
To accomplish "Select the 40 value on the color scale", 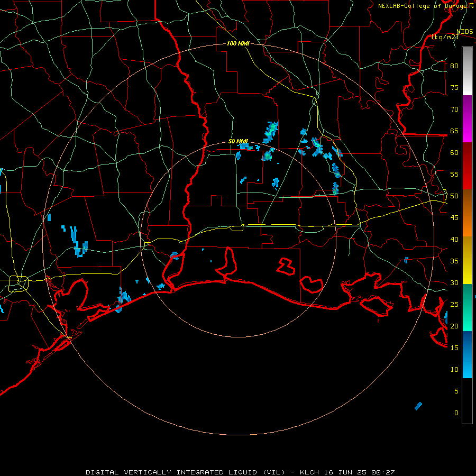I will click(454, 239).
